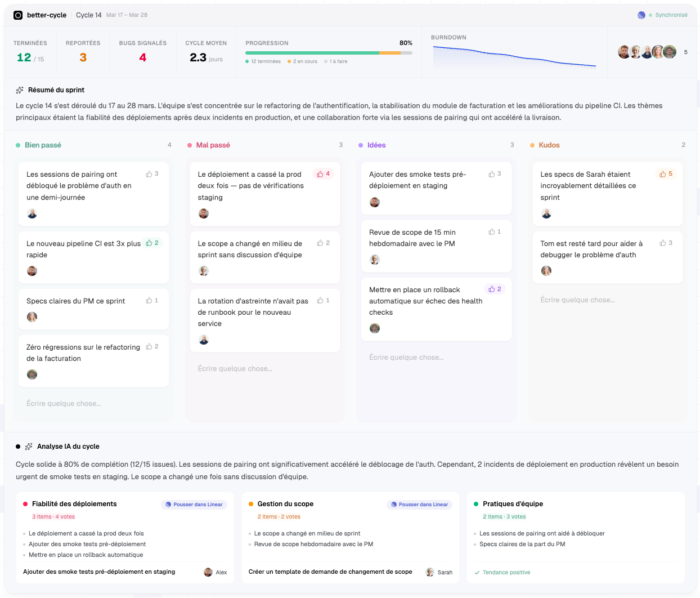Image resolution: width=700 pixels, height=598 pixels.
Task: Click the AI sparkle icon beside Analyse IA
Action: tap(29, 447)
